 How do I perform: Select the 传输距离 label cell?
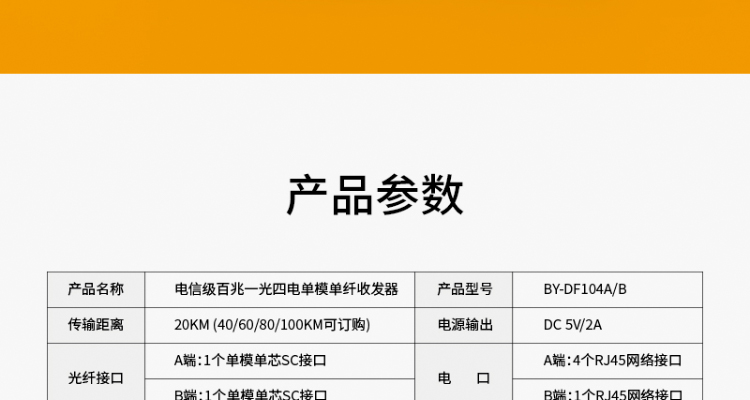pyautogui.click(x=96, y=325)
